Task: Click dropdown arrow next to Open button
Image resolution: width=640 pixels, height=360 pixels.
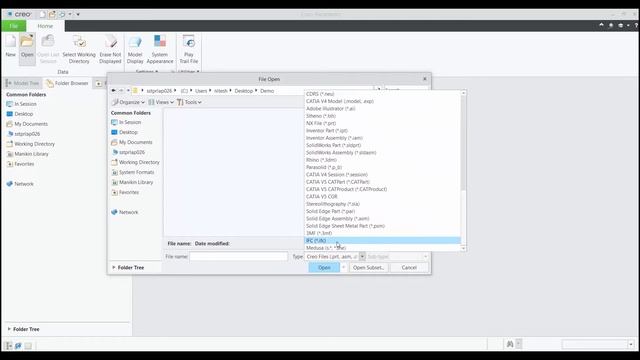Action: [343, 268]
